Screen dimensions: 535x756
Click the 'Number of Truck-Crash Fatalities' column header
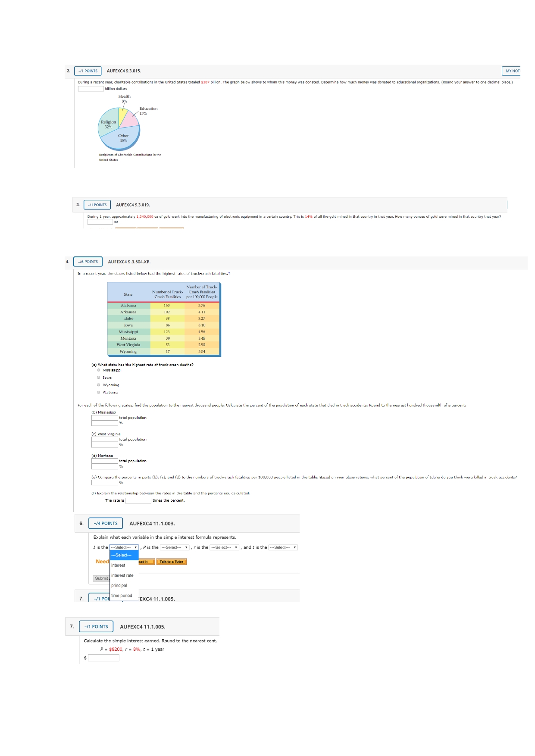[167, 294]
